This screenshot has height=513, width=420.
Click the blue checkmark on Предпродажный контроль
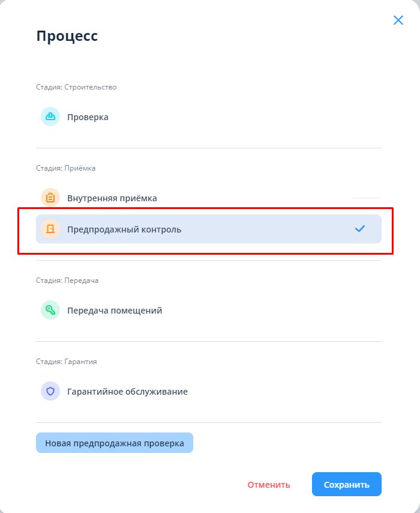360,229
